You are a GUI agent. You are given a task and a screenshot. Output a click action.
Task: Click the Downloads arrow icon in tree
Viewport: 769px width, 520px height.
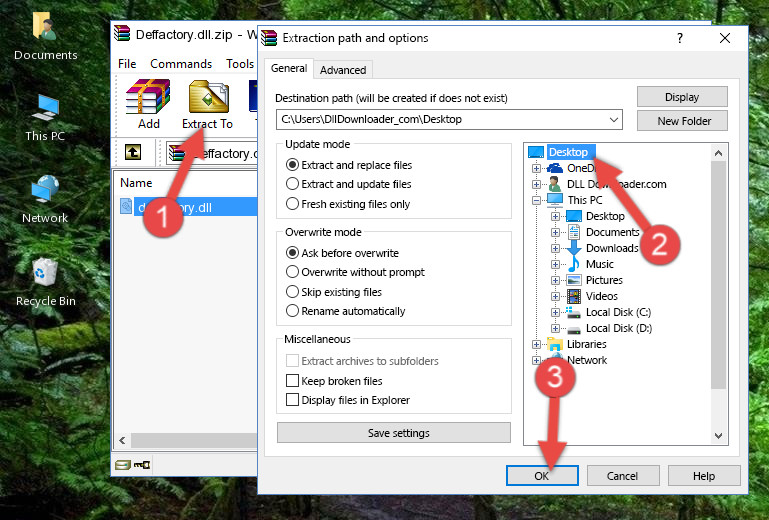point(574,248)
